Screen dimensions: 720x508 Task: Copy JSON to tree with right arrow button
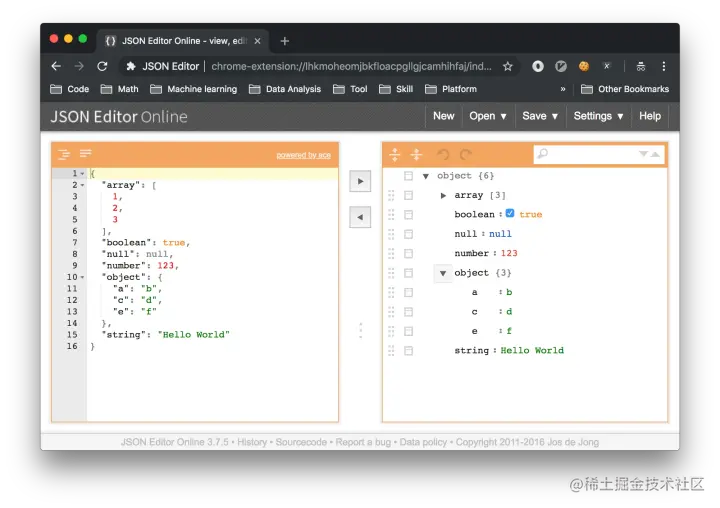[360, 181]
